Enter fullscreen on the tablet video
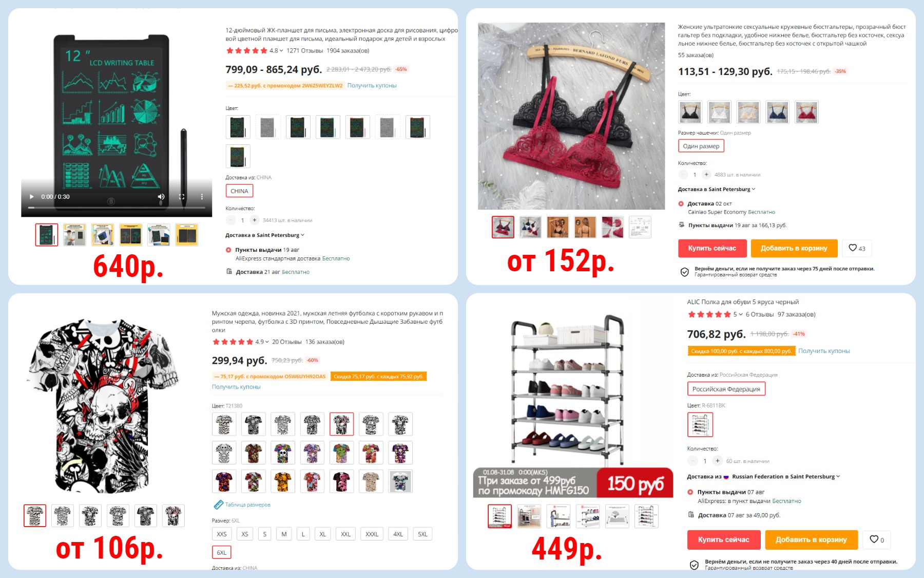The image size is (924, 578). pos(182,197)
